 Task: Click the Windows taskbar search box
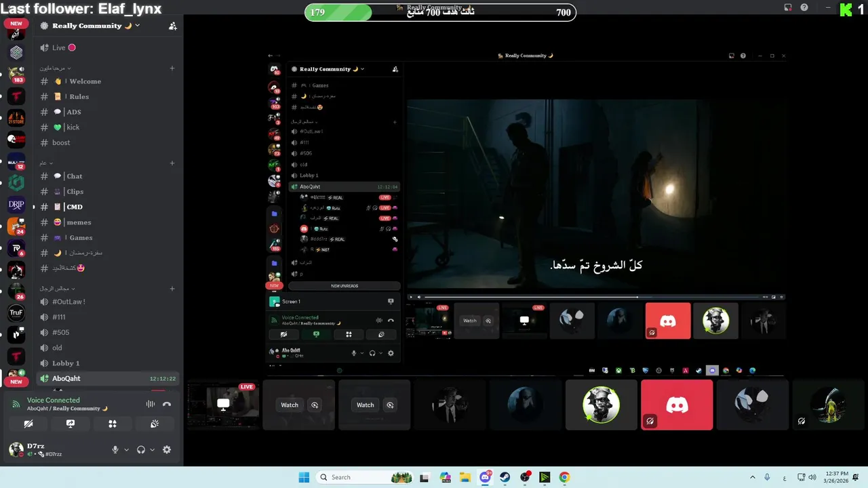pos(365,477)
